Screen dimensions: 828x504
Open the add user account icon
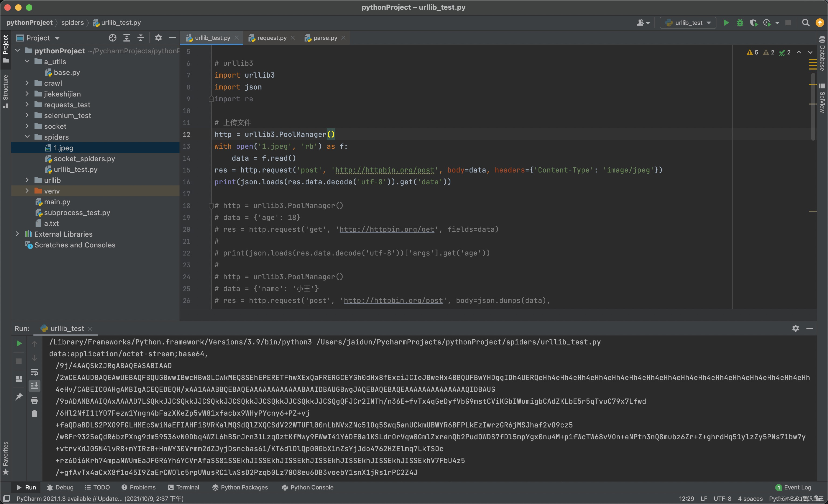(x=643, y=23)
